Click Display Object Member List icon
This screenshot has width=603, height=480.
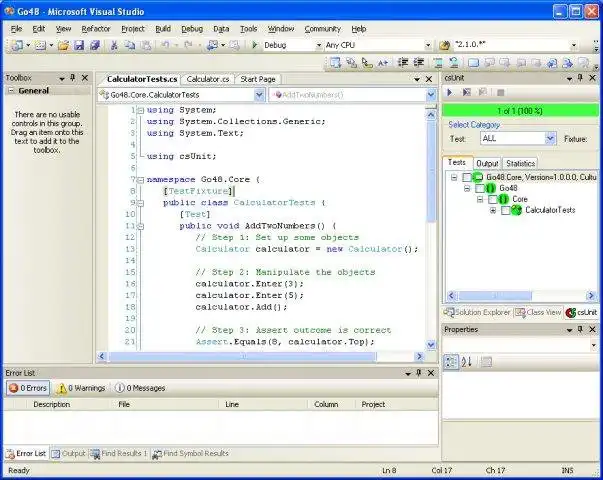coord(335,62)
